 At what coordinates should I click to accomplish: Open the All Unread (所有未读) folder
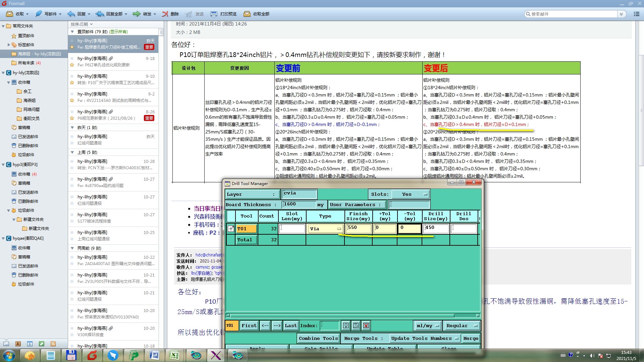click(26, 63)
